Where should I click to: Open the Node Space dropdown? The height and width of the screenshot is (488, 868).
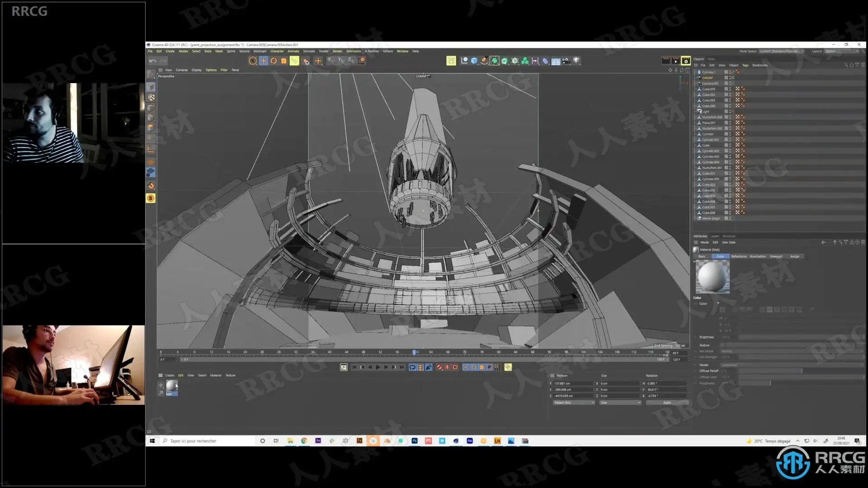coord(781,51)
